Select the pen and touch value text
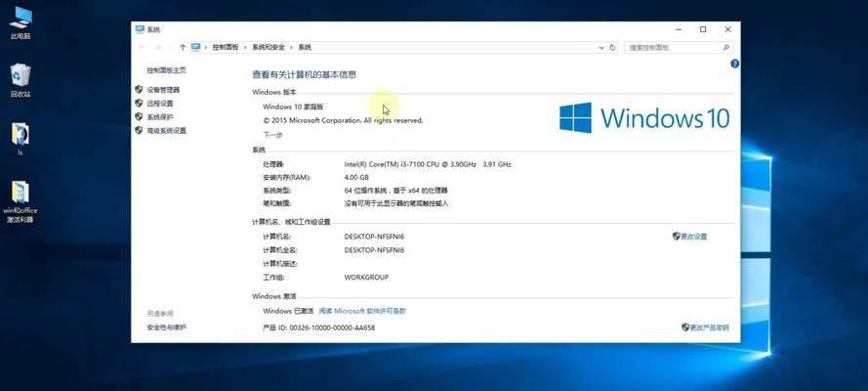This screenshot has width=868, height=391. coord(396,203)
